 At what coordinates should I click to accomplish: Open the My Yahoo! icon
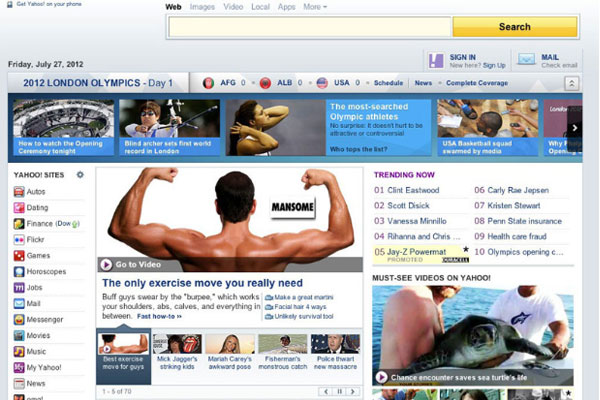pyautogui.click(x=19, y=367)
